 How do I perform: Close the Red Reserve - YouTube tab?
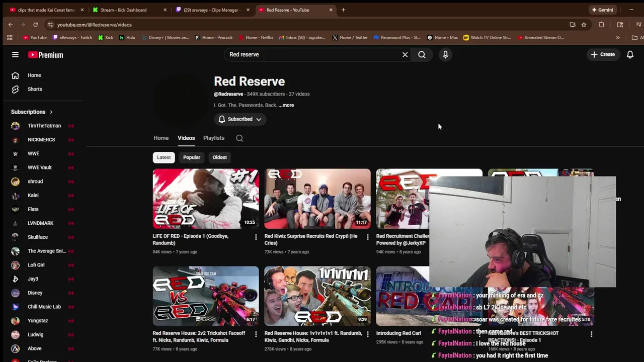click(331, 10)
